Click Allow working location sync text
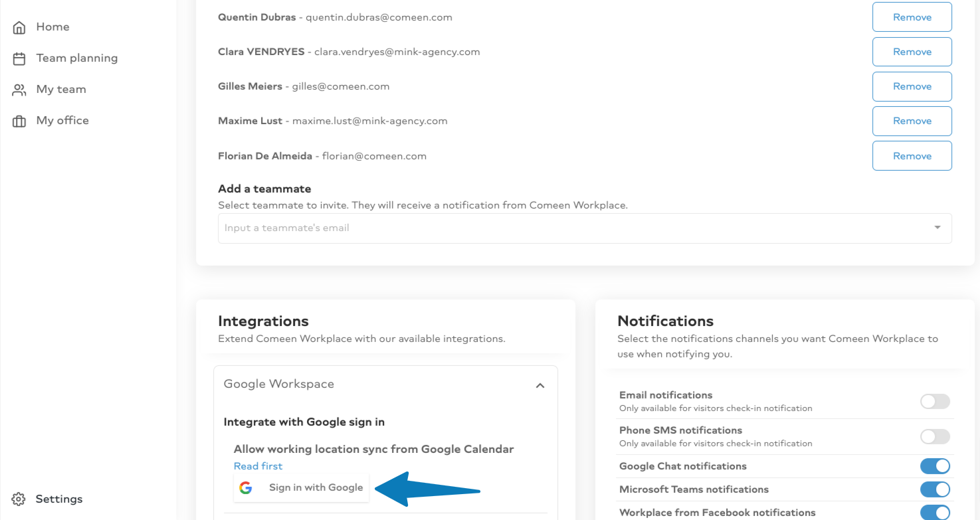Image resolution: width=980 pixels, height=520 pixels. [x=374, y=449]
